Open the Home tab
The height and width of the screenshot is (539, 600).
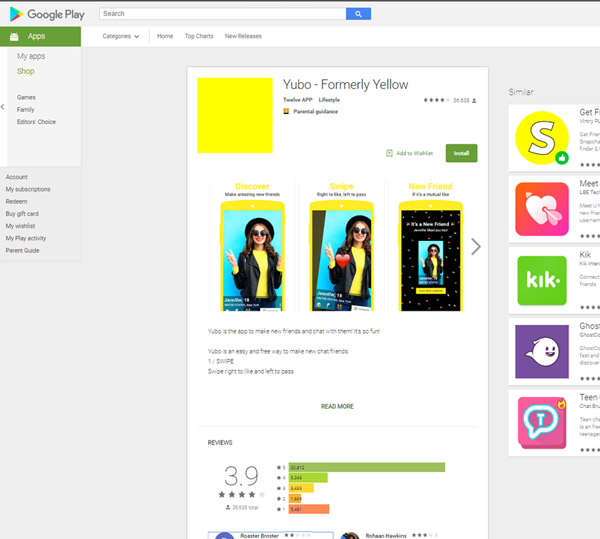click(165, 36)
